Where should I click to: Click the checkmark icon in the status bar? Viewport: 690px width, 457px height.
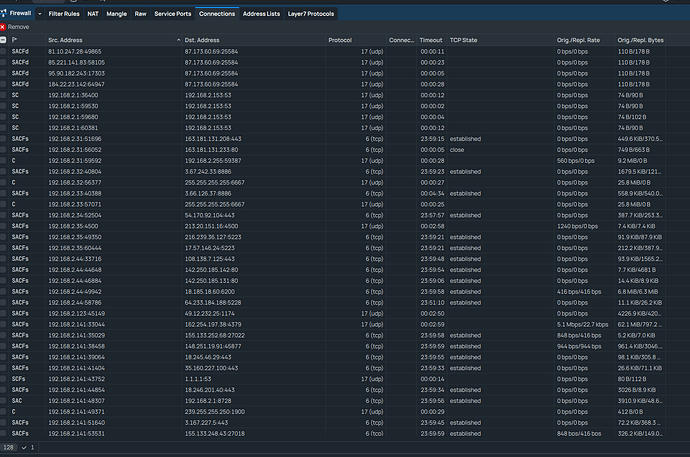click(x=24, y=447)
